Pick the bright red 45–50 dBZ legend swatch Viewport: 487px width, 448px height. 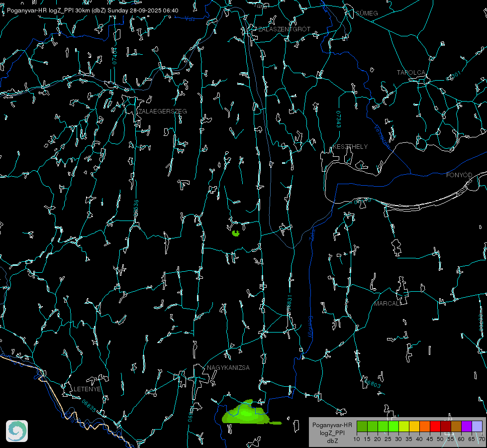click(435, 426)
